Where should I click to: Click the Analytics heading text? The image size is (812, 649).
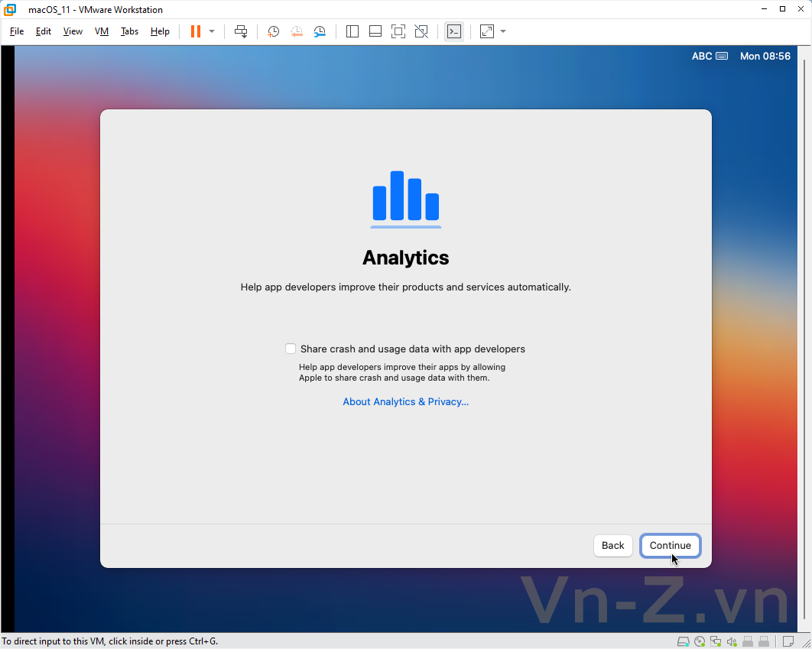coord(405,257)
